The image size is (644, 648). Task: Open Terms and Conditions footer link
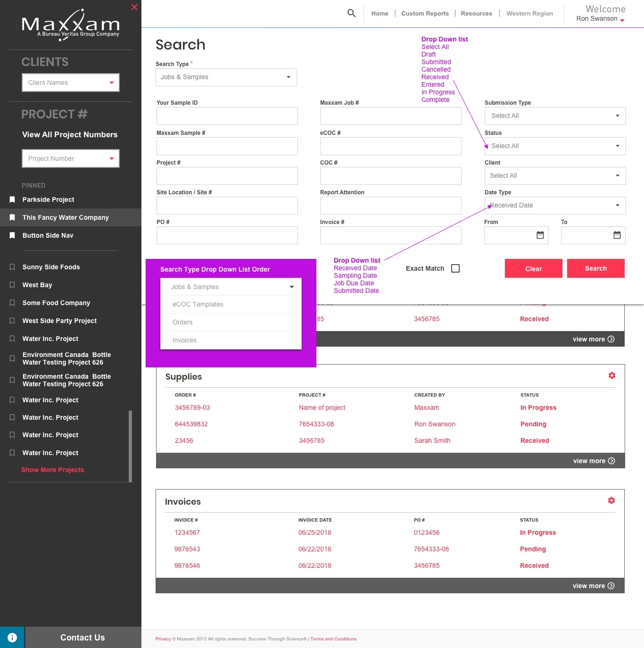coord(333,639)
